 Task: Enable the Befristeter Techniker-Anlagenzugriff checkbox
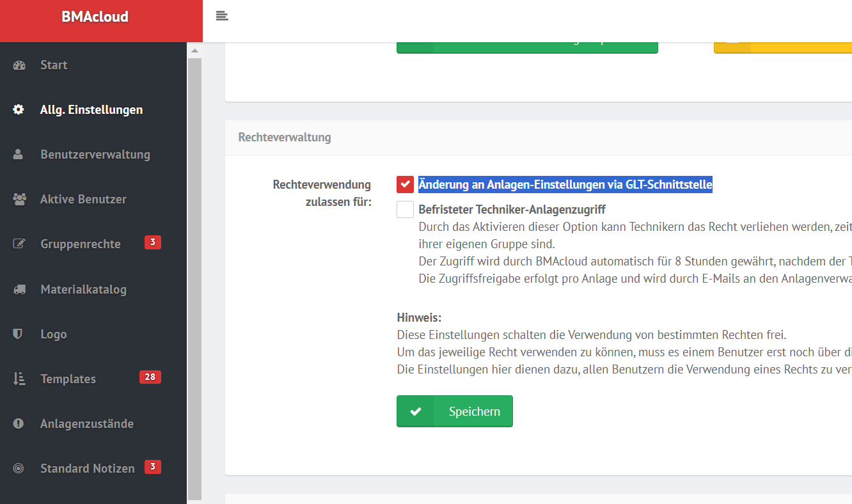point(405,210)
